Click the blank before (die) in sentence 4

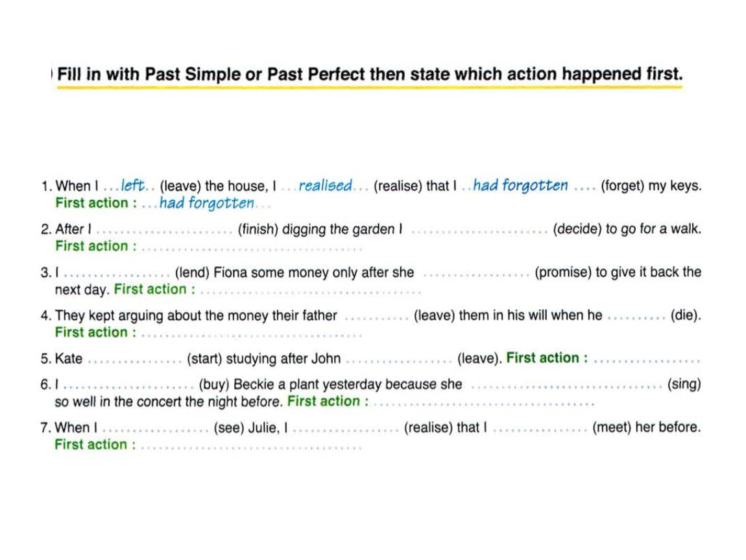636,317
